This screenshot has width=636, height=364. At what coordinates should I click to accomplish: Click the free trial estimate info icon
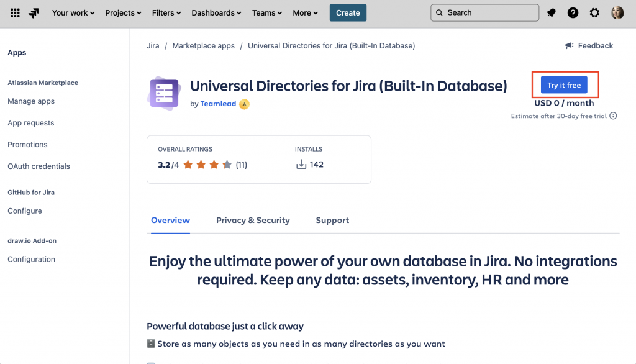[x=613, y=116]
